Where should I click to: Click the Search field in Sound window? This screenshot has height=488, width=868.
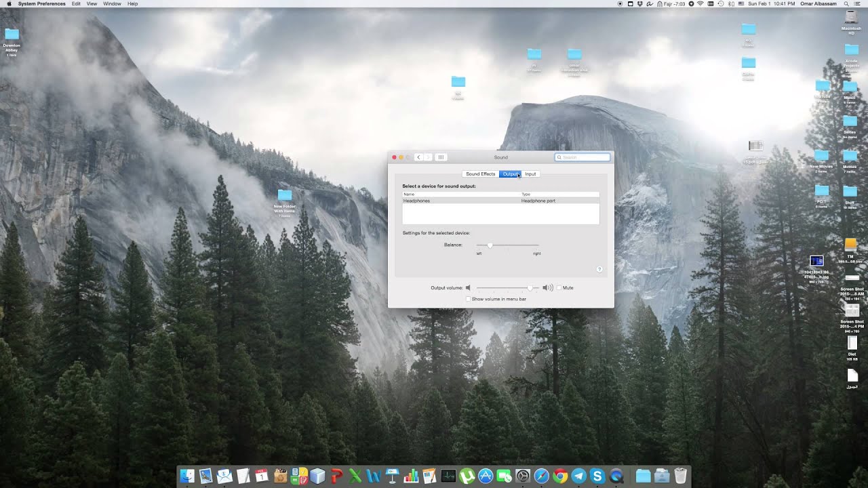click(583, 157)
